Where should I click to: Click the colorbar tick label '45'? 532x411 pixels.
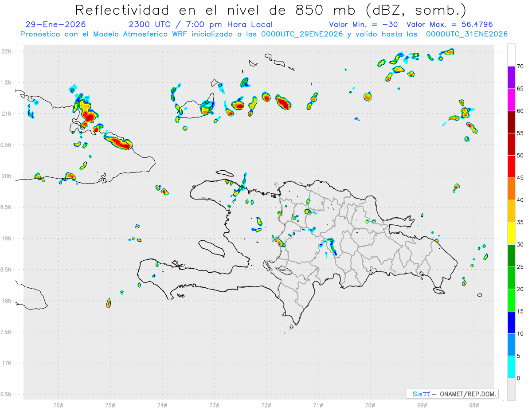(520, 178)
